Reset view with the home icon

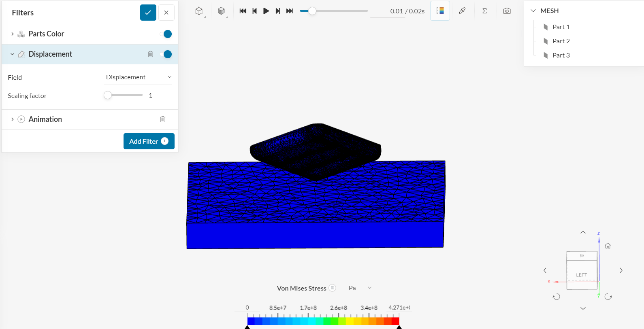(x=608, y=246)
